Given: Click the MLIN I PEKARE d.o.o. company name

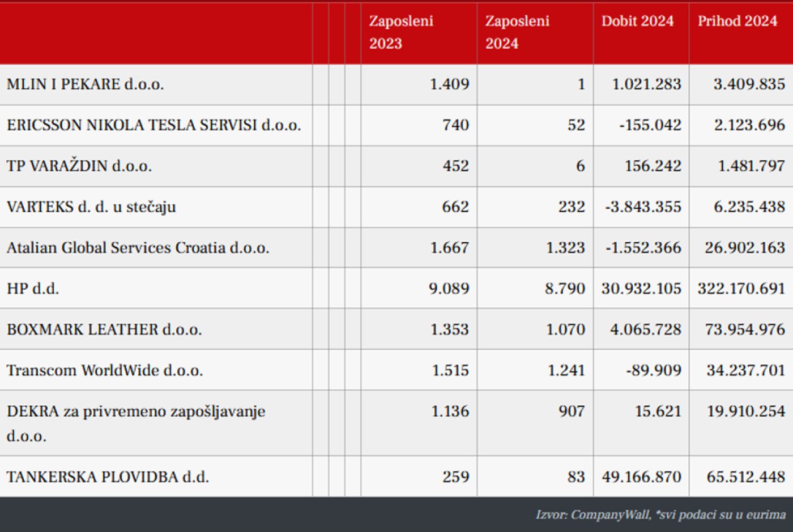Looking at the screenshot, I should tap(85, 84).
